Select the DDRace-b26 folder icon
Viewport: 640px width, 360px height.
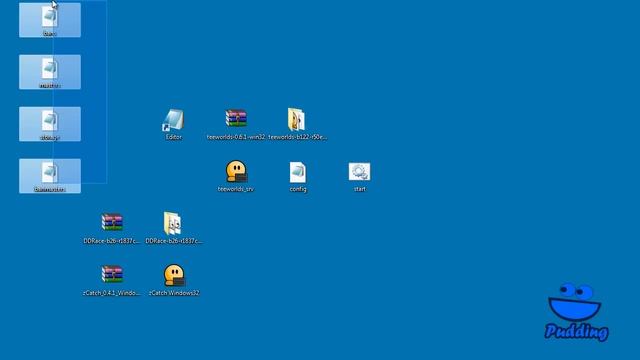click(173, 223)
